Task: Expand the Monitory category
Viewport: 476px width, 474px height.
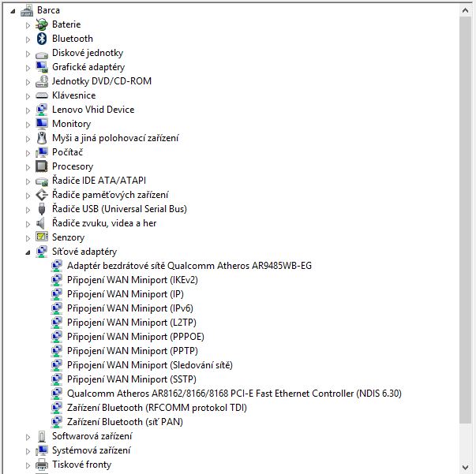Action: coord(28,125)
